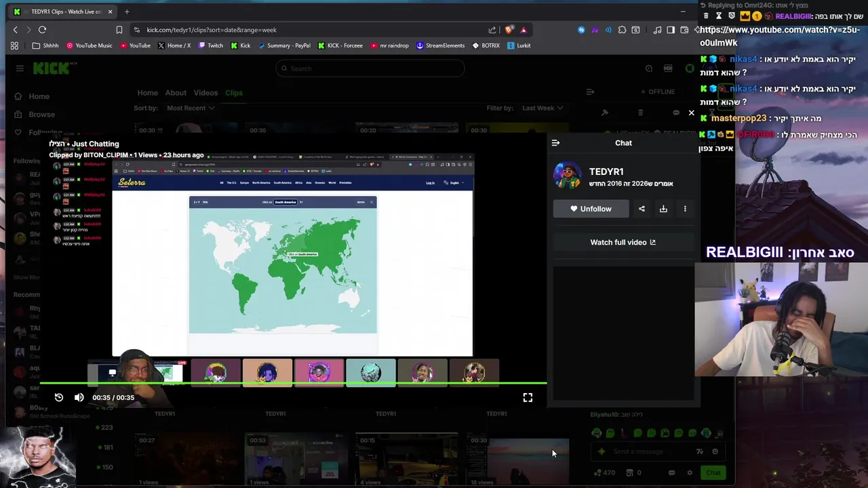
Task: Reload the current browser page
Action: point(42,30)
